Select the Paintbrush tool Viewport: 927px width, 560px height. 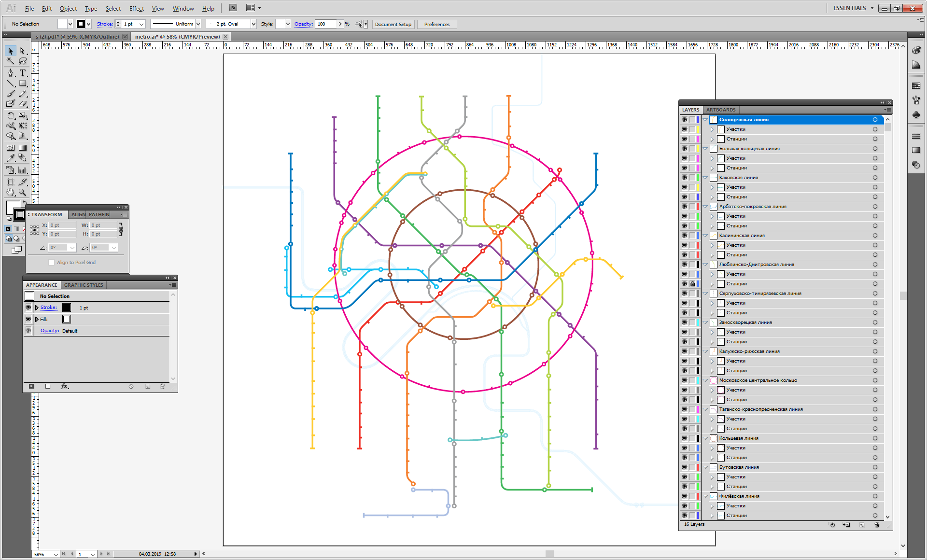[x=11, y=94]
